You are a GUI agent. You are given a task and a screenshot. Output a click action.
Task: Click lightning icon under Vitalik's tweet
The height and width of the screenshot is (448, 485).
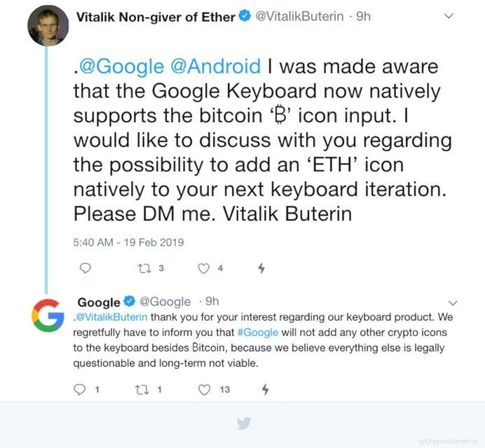(x=262, y=268)
